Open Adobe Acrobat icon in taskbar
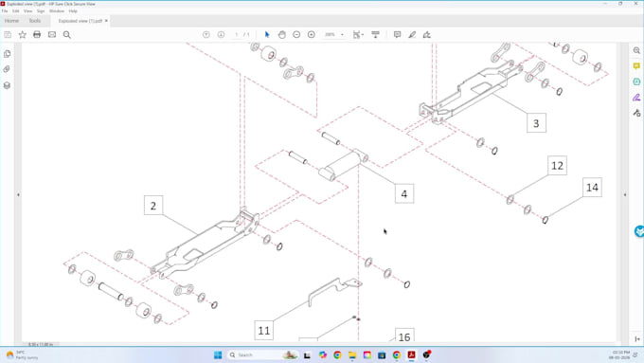This screenshot has height=363, width=644. tap(412, 354)
